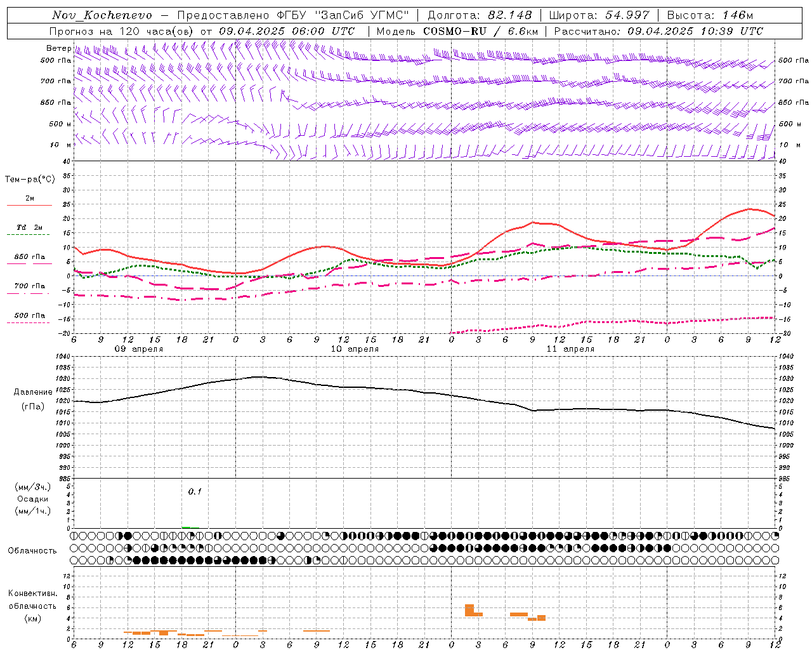Viewport: 812px width, 650px height.
Task: Click the "Конвективн." convective cloud label
Action: tap(32, 594)
